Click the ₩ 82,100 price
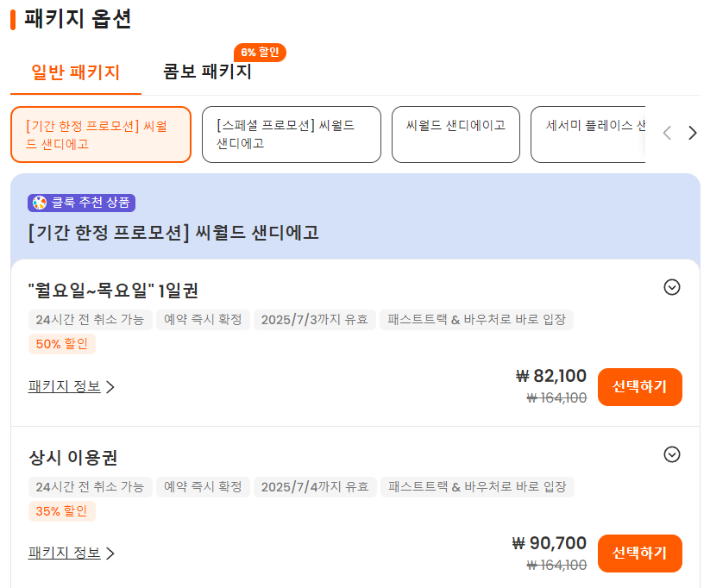Image resolution: width=710 pixels, height=588 pixels. point(551,376)
